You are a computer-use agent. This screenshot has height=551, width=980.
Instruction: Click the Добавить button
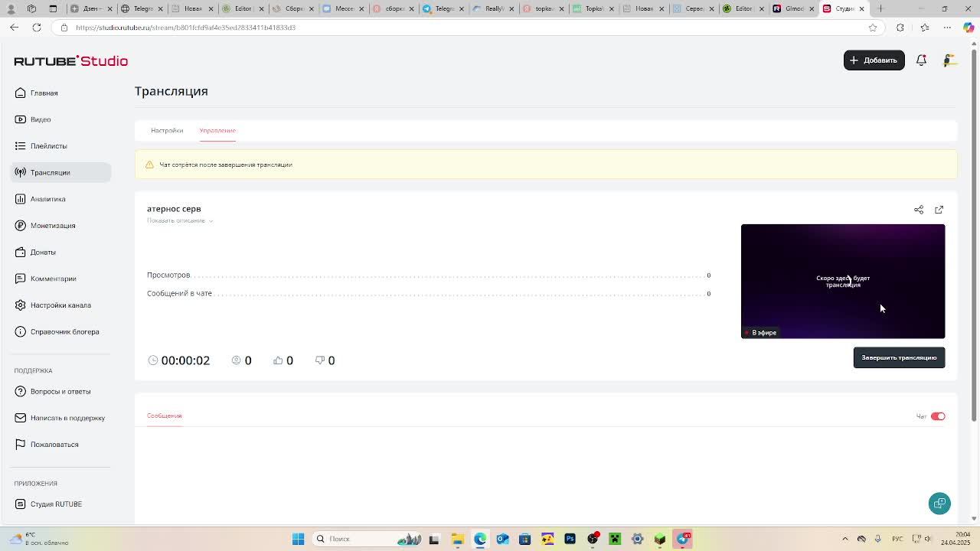point(874,60)
